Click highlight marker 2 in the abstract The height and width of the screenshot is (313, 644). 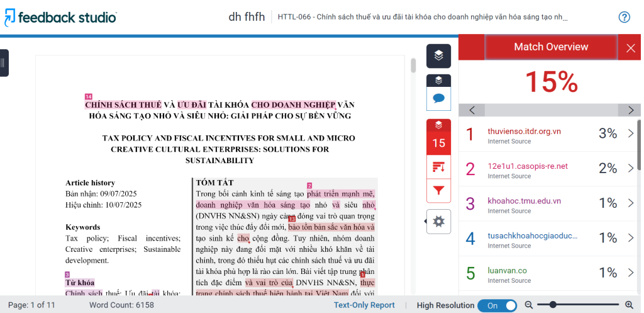(309, 186)
